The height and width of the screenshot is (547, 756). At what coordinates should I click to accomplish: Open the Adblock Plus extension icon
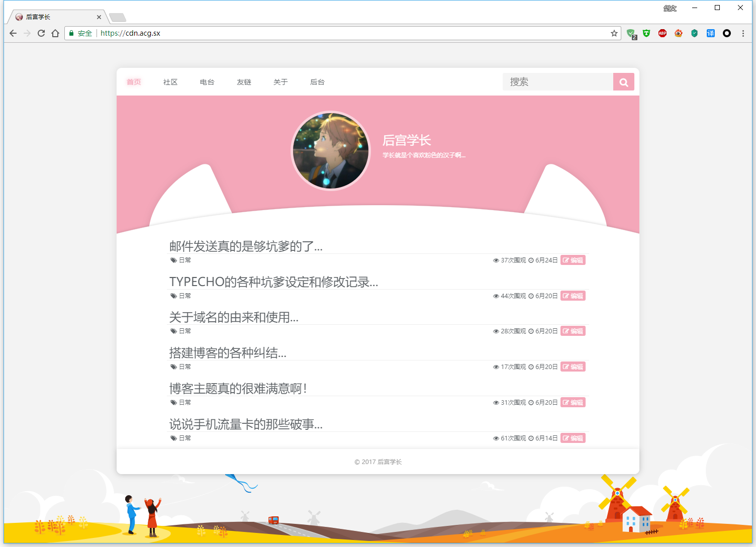(x=662, y=33)
